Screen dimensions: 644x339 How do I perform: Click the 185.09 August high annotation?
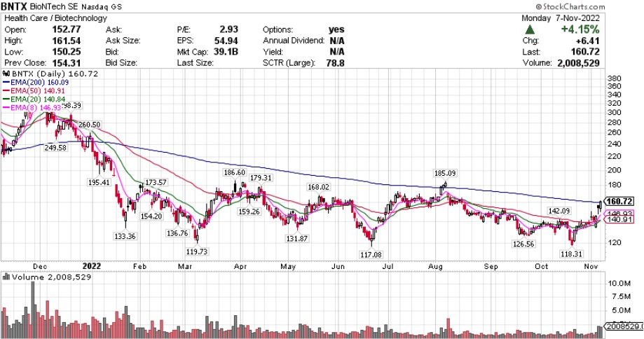445,173
